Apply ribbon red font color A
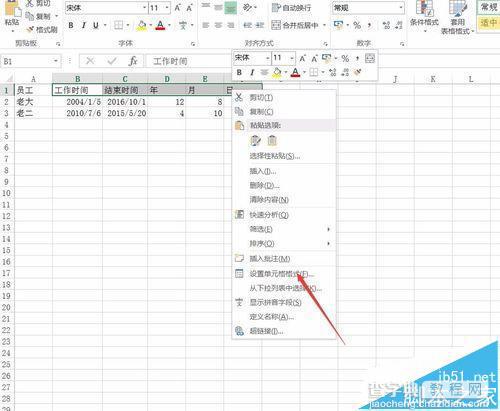The width and height of the screenshot is (500, 411). point(160,25)
